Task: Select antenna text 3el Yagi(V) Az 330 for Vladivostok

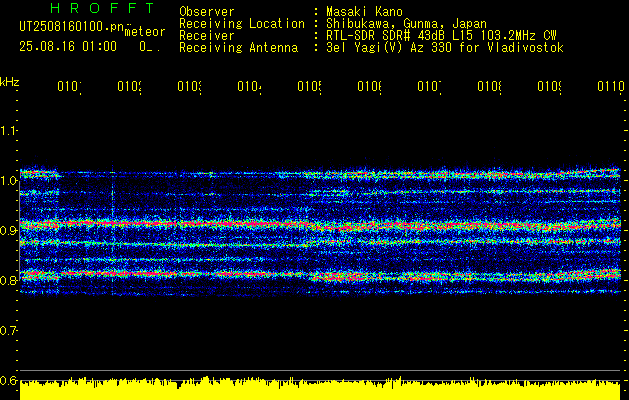Action: coord(445,48)
